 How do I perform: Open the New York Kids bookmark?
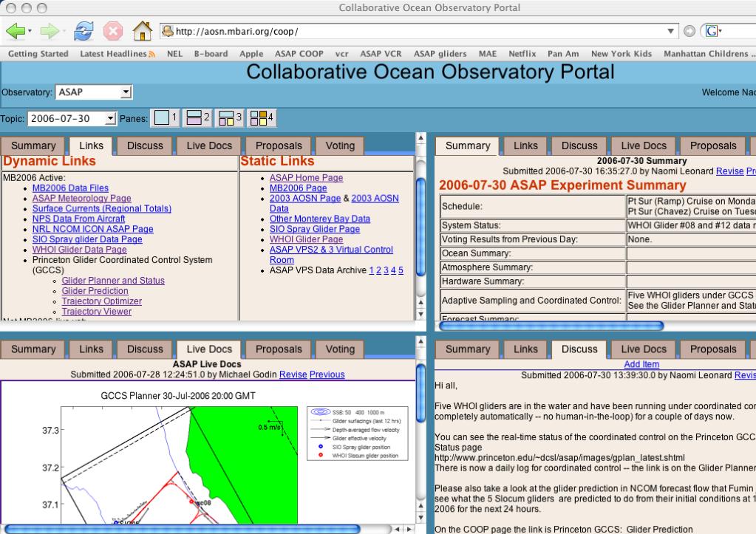click(621, 54)
